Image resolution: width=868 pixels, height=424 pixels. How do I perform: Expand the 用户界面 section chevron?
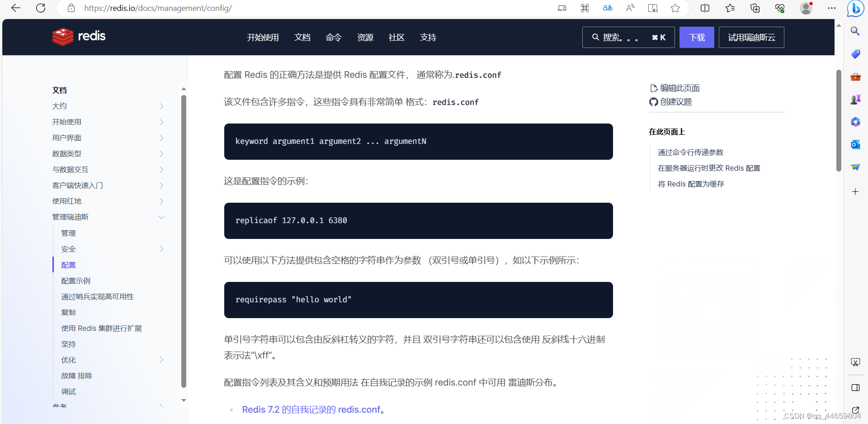[161, 138]
